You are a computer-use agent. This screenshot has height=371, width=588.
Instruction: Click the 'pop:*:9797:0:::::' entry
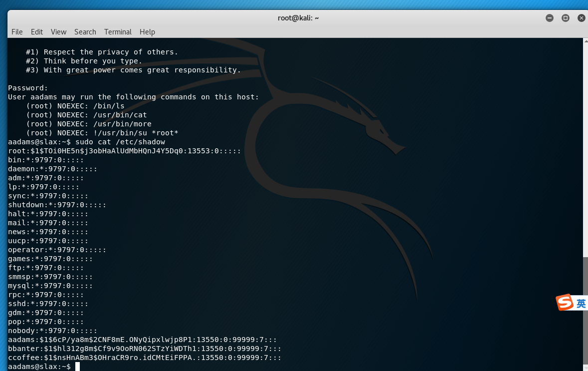pyautogui.click(x=46, y=322)
